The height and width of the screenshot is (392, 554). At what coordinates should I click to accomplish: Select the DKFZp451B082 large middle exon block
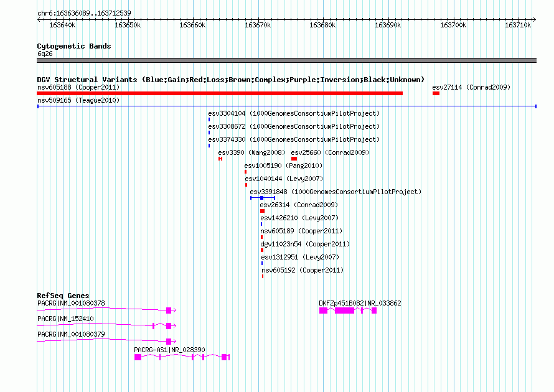pyautogui.click(x=344, y=310)
